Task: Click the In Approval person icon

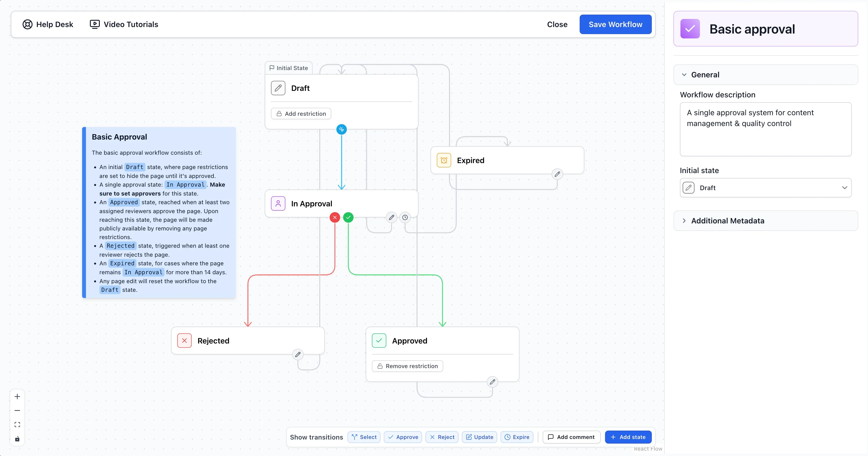Action: click(278, 203)
